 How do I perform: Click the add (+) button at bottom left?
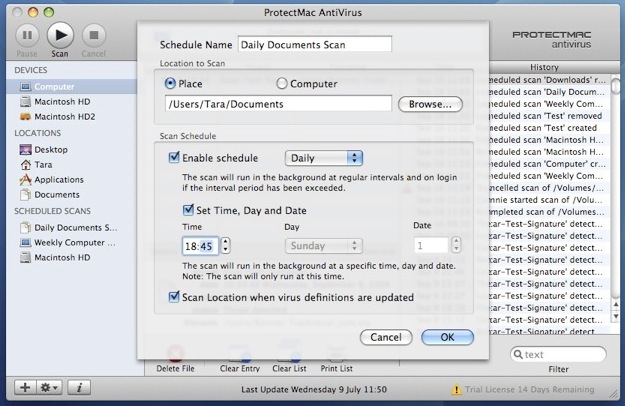(24, 387)
